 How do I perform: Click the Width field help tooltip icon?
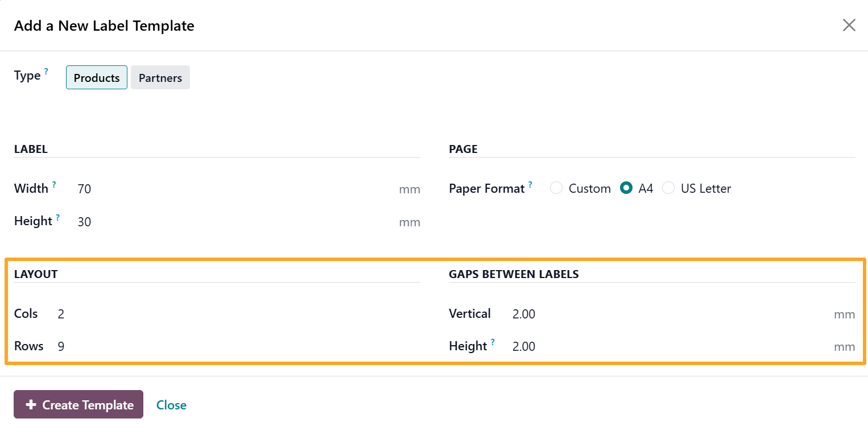tap(54, 184)
